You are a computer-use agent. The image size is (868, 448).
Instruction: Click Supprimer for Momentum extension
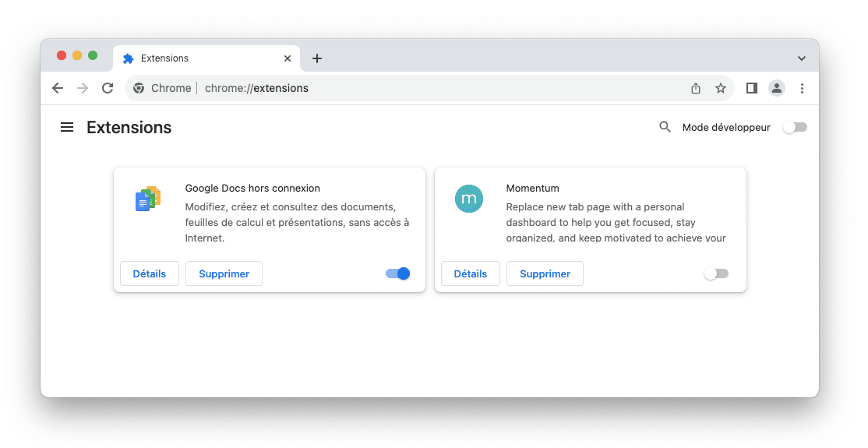pyautogui.click(x=545, y=273)
